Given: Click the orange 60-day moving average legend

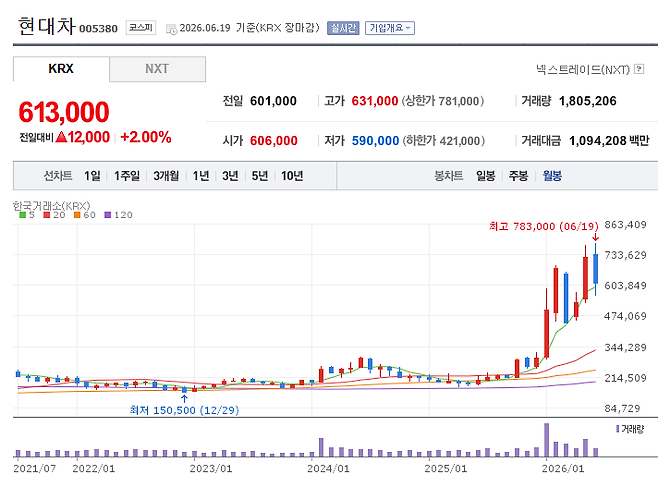Looking at the screenshot, I should click(x=85, y=215).
